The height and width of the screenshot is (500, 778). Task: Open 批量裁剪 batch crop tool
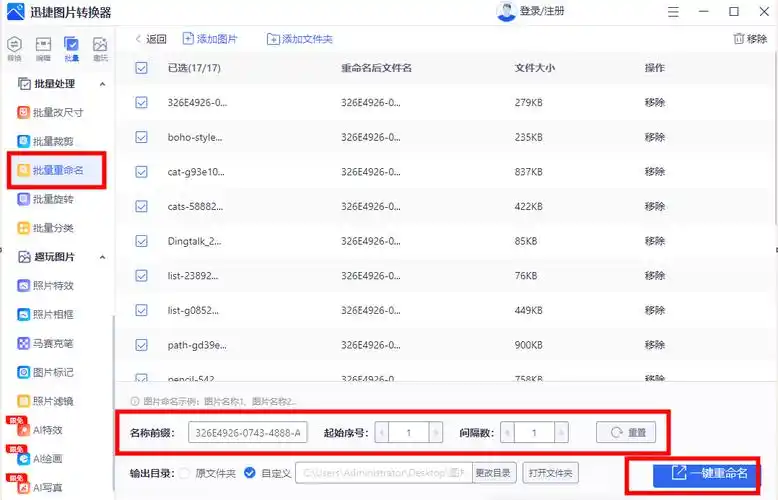click(46, 141)
